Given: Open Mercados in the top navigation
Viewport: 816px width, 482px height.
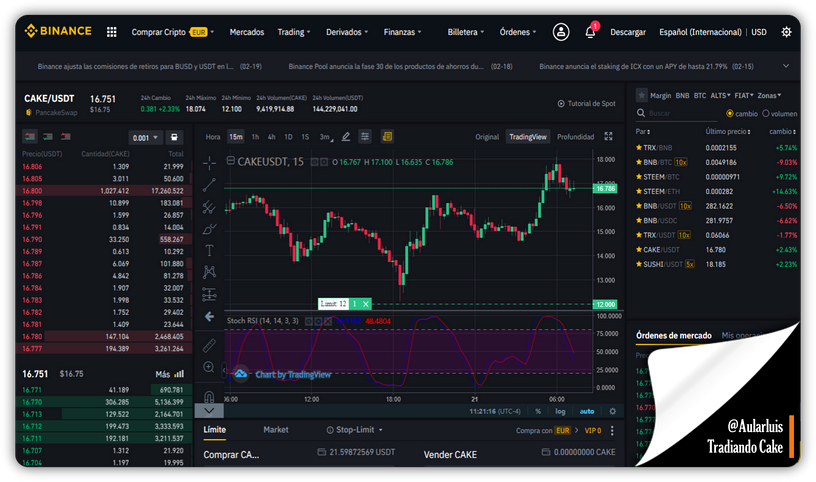Looking at the screenshot, I should click(x=247, y=32).
